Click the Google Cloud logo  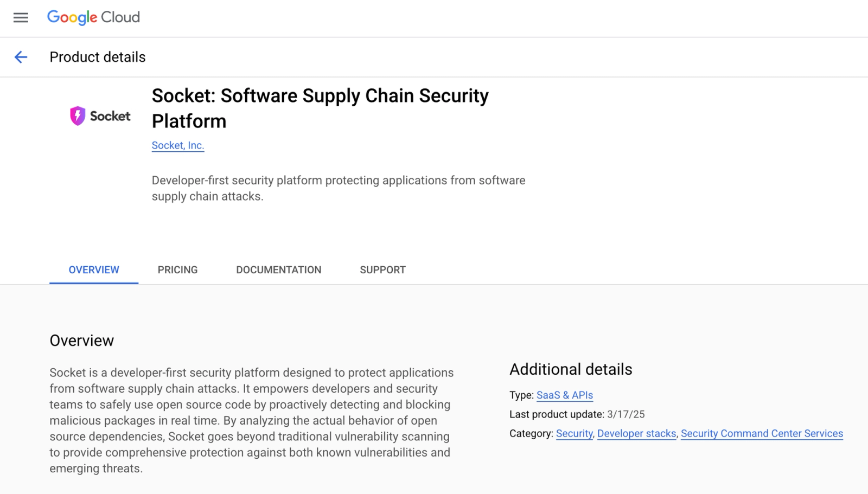93,17
